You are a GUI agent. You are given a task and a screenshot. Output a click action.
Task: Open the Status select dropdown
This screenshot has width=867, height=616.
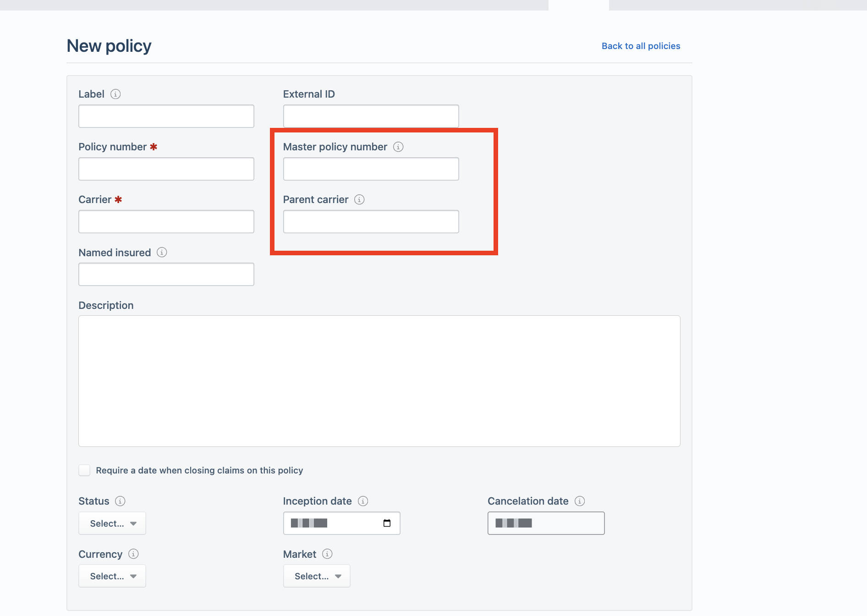[x=112, y=523]
